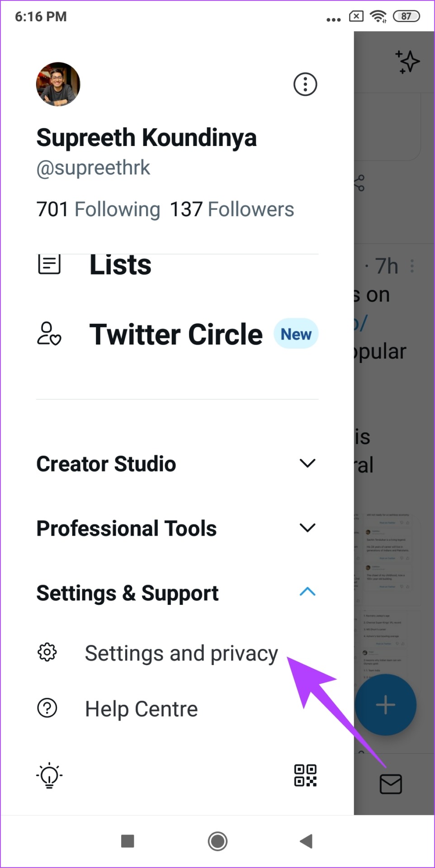
Task: Open the QR code icon
Action: (x=305, y=775)
